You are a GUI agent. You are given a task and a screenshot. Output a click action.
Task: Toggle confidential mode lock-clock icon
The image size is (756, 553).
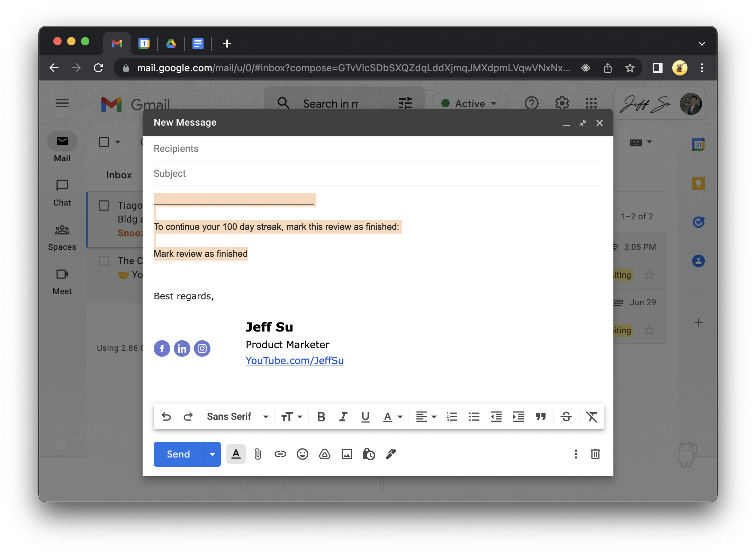pos(369,454)
